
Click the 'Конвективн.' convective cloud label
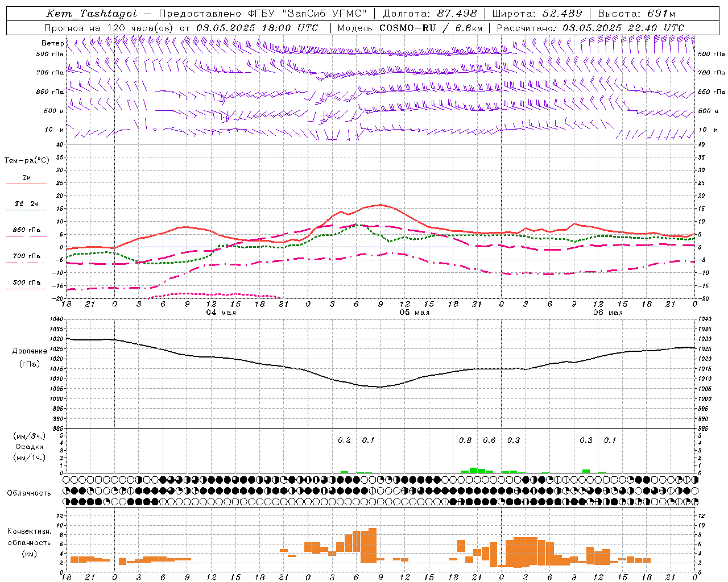coord(30,531)
